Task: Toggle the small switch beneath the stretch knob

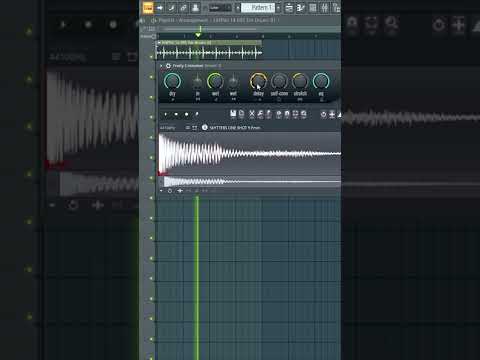Action: click(x=300, y=99)
